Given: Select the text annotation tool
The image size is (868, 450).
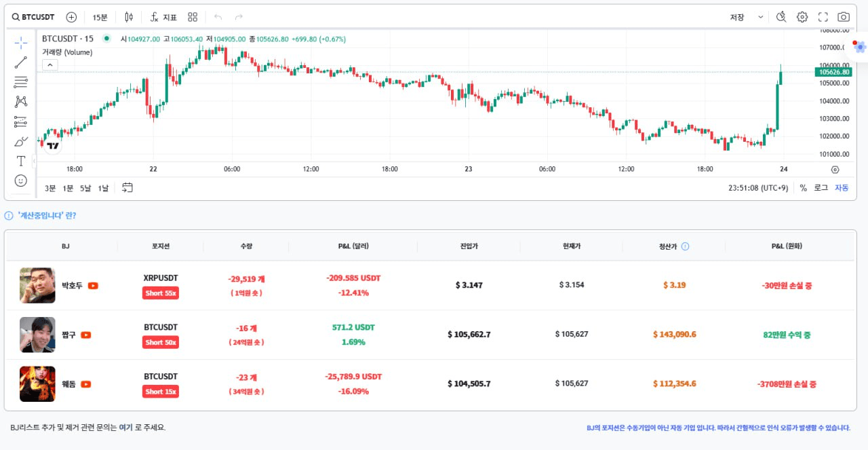Looking at the screenshot, I should tap(21, 161).
